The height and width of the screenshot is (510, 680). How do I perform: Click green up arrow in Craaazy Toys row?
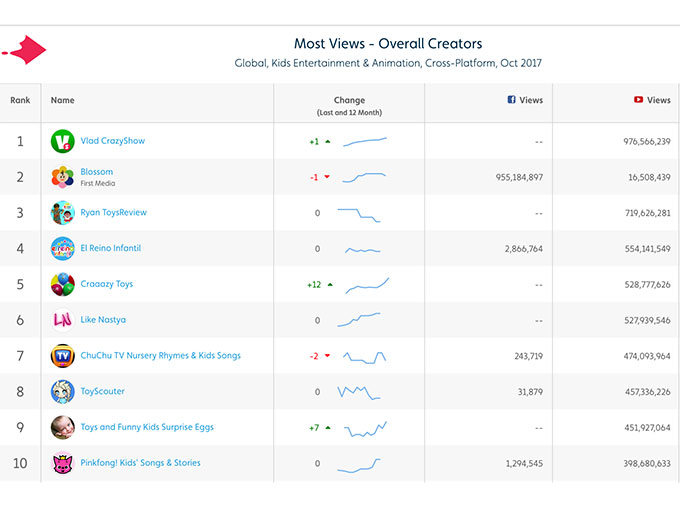[330, 284]
